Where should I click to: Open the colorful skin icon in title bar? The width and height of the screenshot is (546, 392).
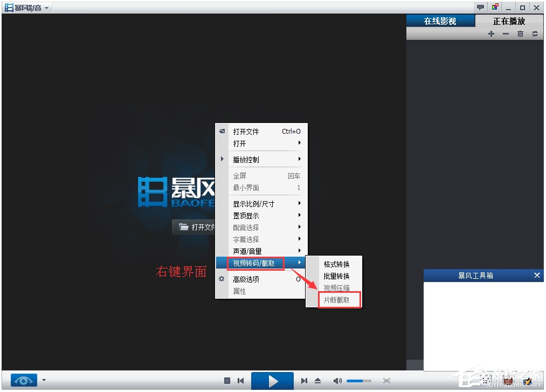495,7
